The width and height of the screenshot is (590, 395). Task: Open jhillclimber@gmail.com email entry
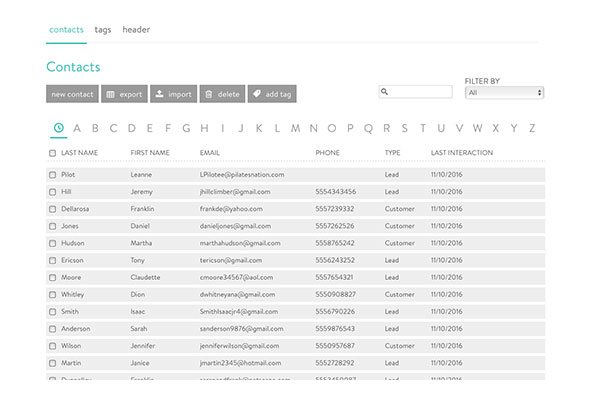point(235,192)
